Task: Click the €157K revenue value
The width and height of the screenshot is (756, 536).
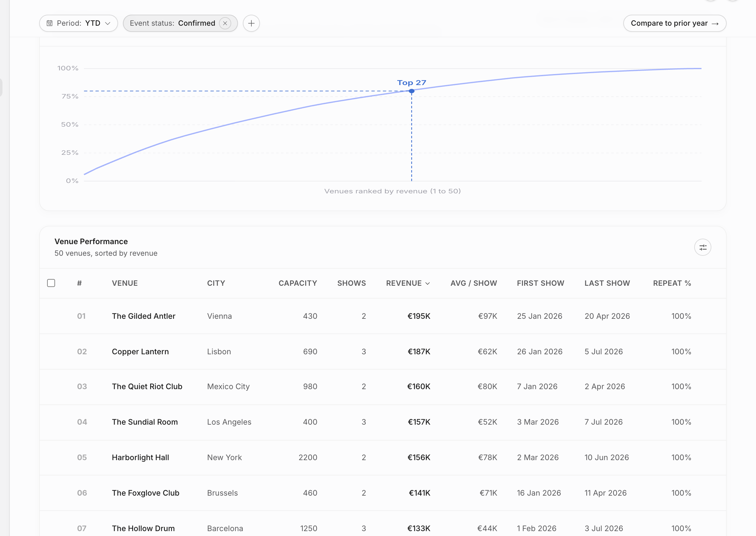Action: coord(419,422)
